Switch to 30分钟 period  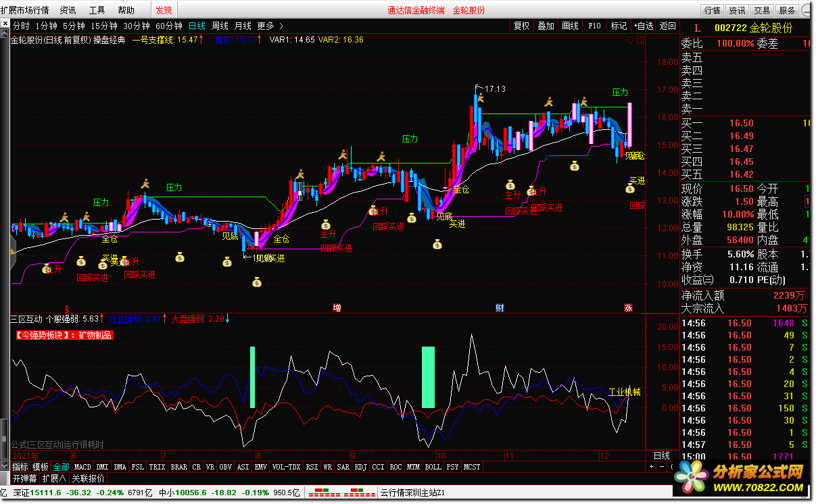[136, 26]
